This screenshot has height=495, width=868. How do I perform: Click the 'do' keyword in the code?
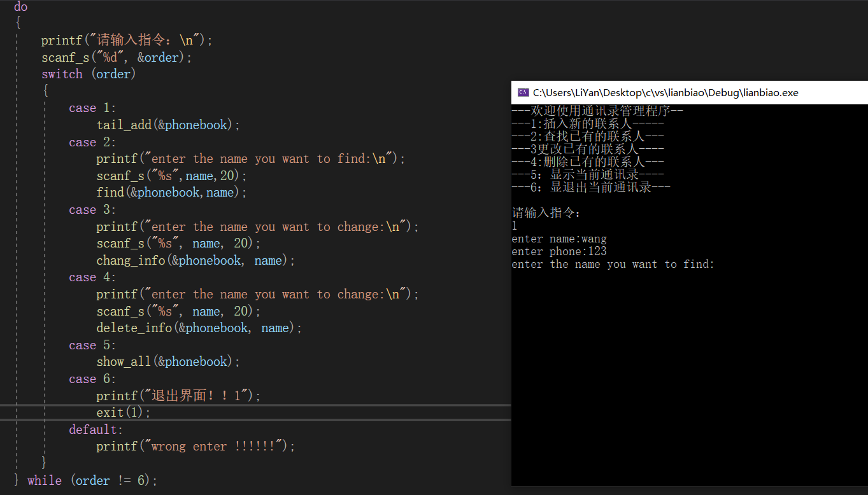pos(21,6)
